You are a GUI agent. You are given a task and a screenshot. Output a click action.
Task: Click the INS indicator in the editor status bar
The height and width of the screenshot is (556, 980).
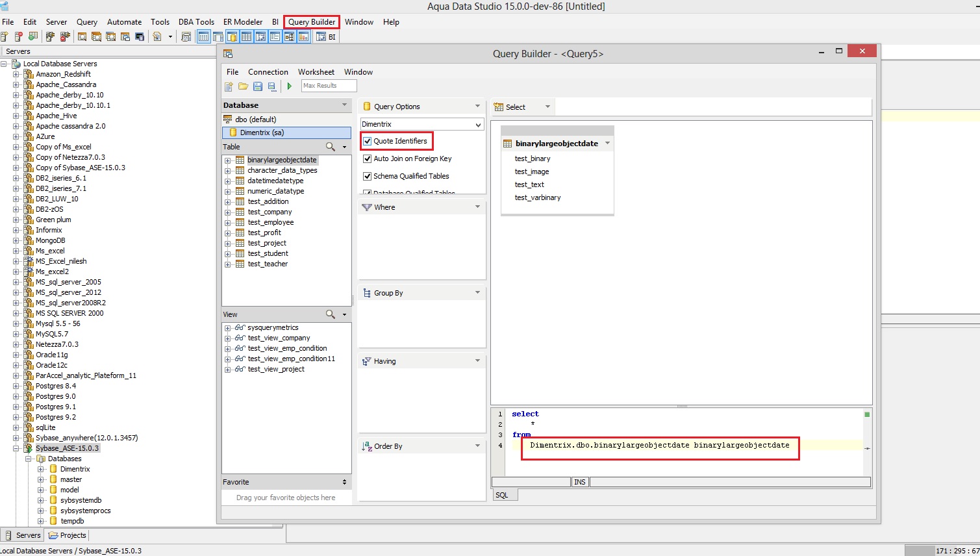click(580, 482)
